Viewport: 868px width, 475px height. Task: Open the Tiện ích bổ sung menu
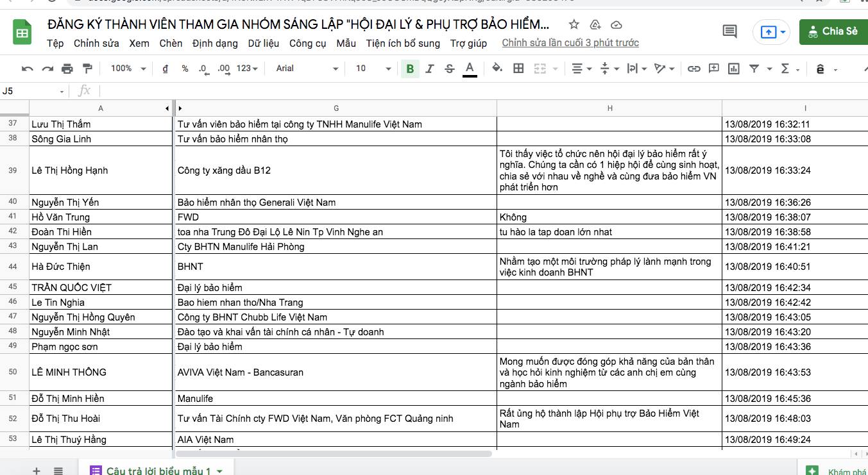coord(403,44)
